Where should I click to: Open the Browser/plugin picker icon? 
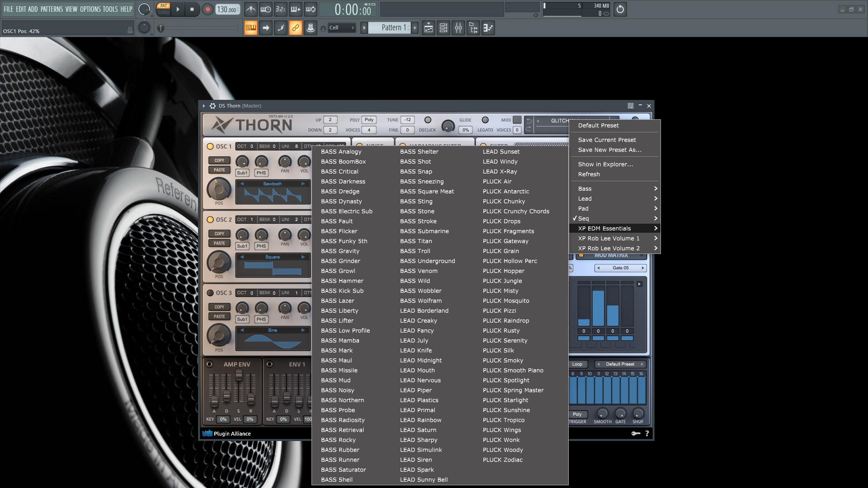(x=473, y=28)
